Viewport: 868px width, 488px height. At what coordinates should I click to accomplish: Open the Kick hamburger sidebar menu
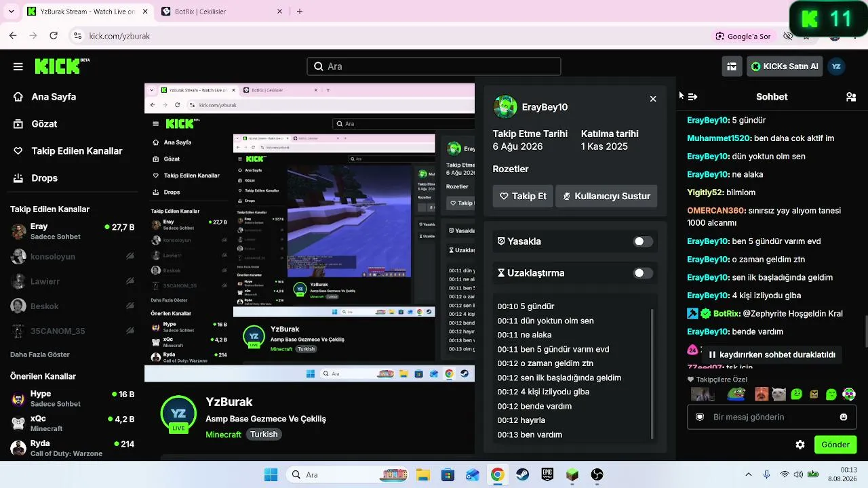click(x=18, y=66)
